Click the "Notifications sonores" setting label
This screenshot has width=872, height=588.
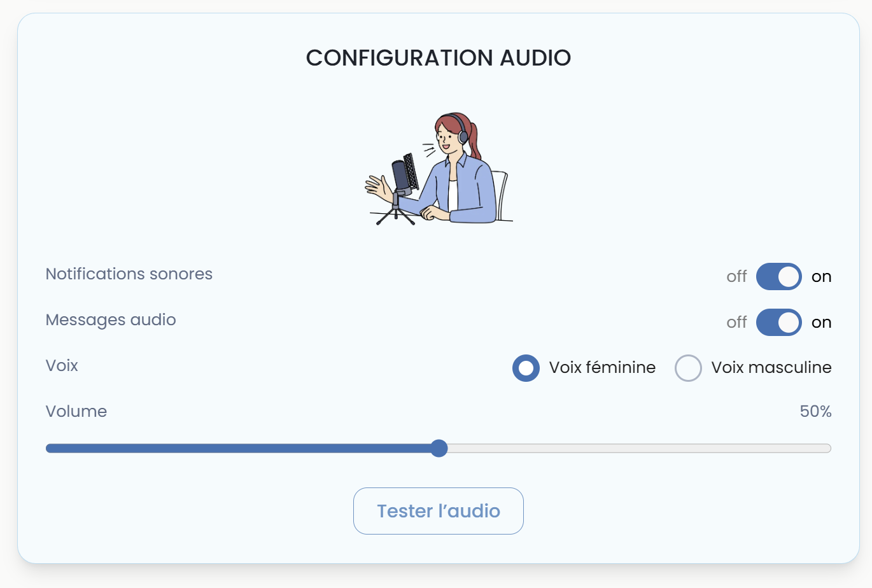tap(129, 274)
